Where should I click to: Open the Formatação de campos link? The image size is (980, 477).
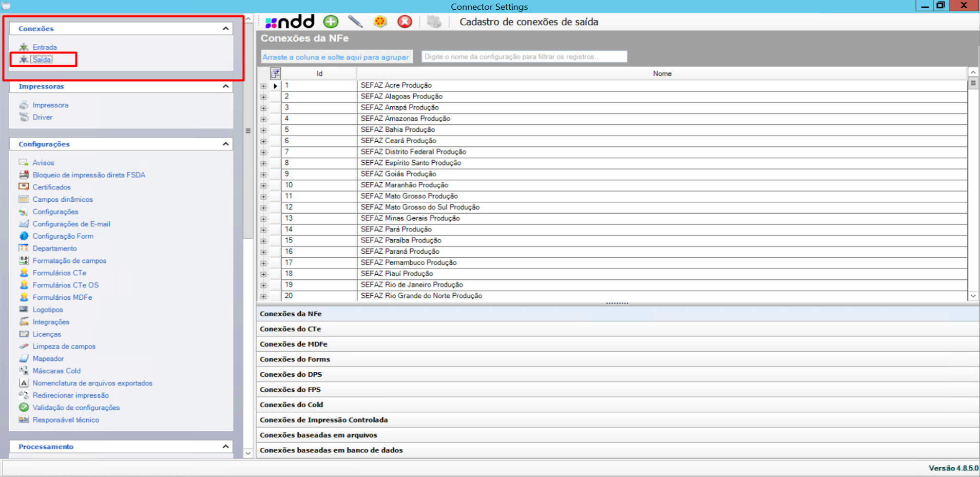[69, 261]
